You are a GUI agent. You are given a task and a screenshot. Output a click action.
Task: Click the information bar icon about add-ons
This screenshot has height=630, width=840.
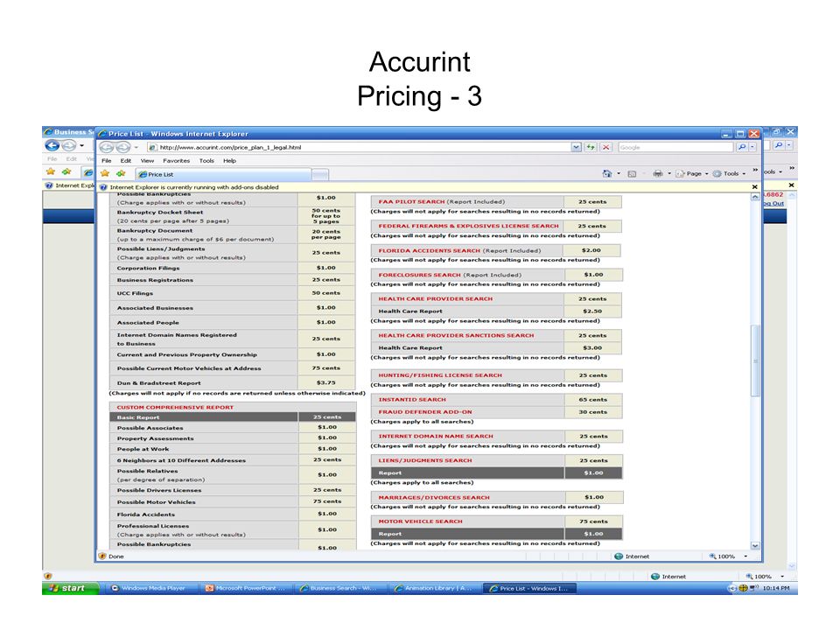tap(103, 187)
